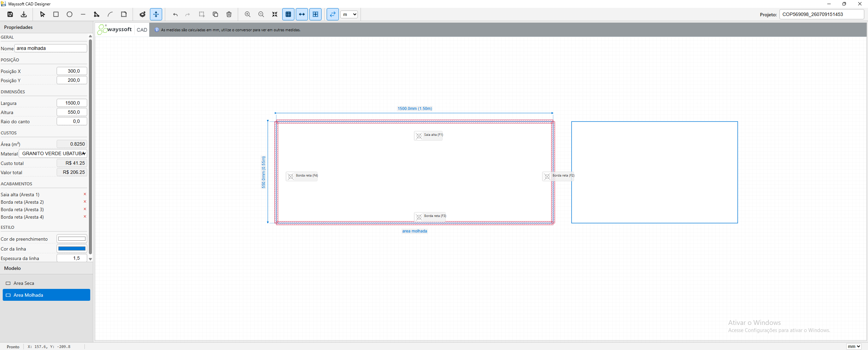Click the Raio do canto field
Image resolution: width=868 pixels, height=350 pixels.
coord(72,121)
